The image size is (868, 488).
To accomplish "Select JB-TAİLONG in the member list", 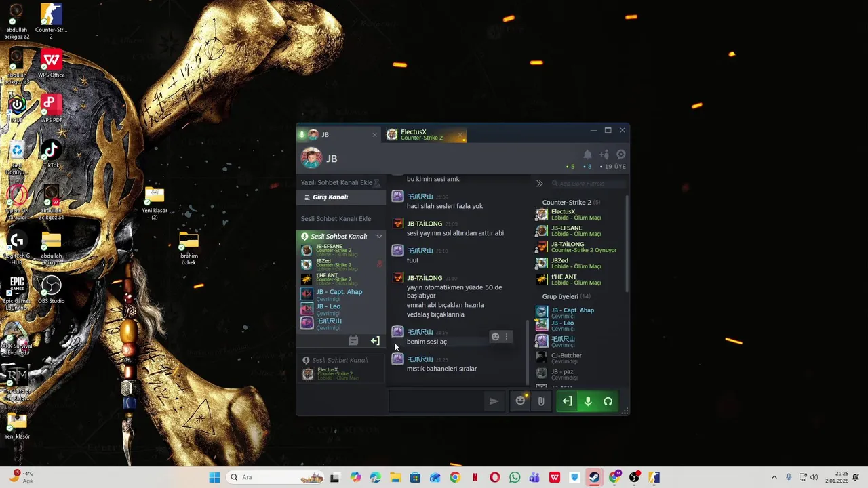I will click(x=578, y=247).
